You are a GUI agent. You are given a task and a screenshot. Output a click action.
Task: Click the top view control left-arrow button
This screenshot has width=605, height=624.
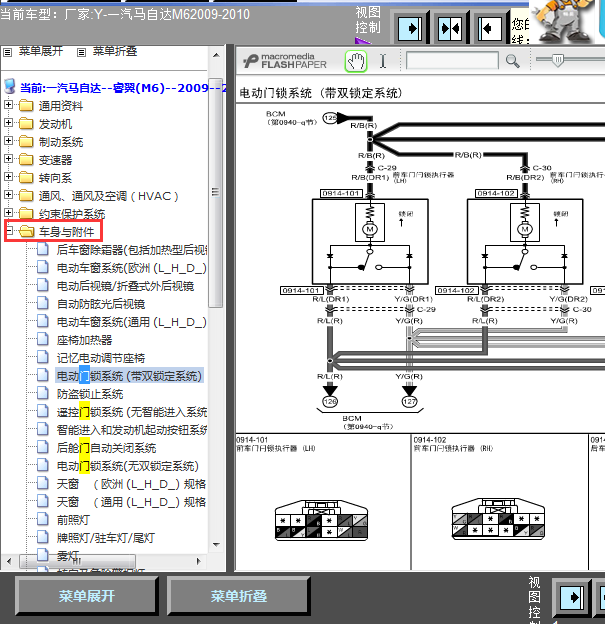490,29
